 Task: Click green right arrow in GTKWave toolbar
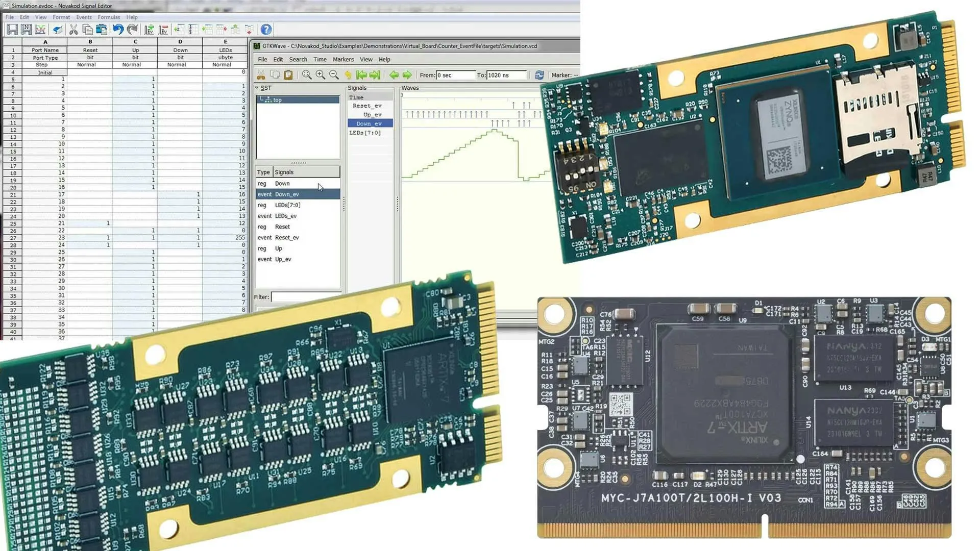click(407, 75)
